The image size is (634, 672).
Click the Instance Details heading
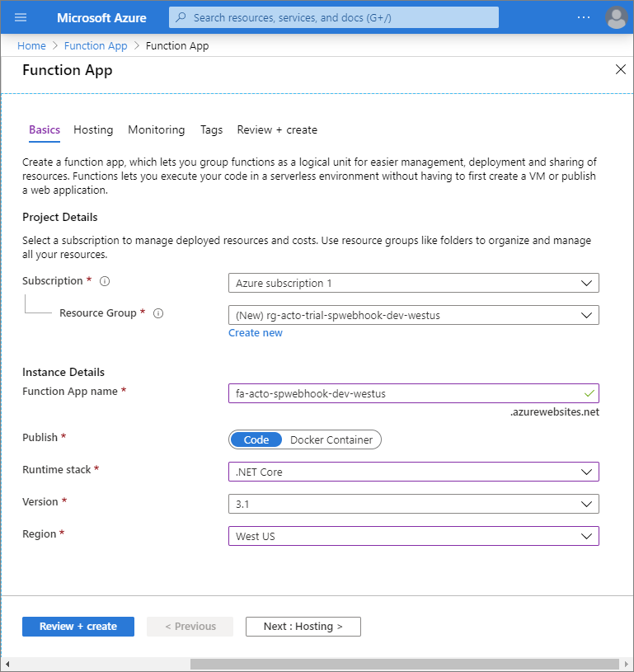(63, 372)
